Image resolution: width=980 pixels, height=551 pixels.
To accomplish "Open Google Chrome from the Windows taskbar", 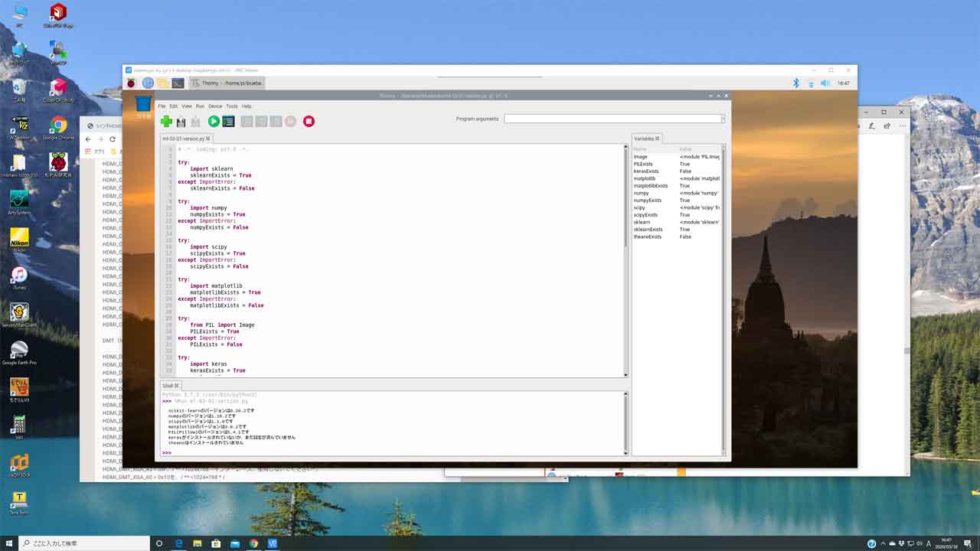I will point(253,543).
